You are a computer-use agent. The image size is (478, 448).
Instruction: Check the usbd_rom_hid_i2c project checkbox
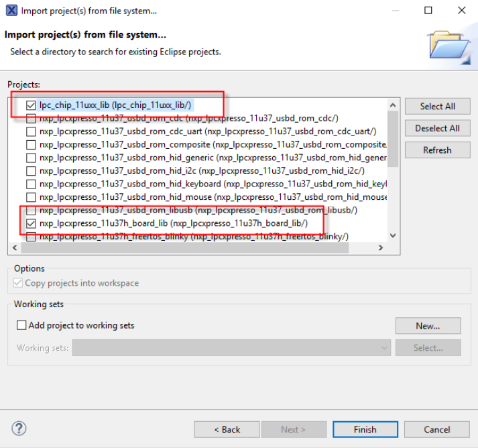[31, 171]
